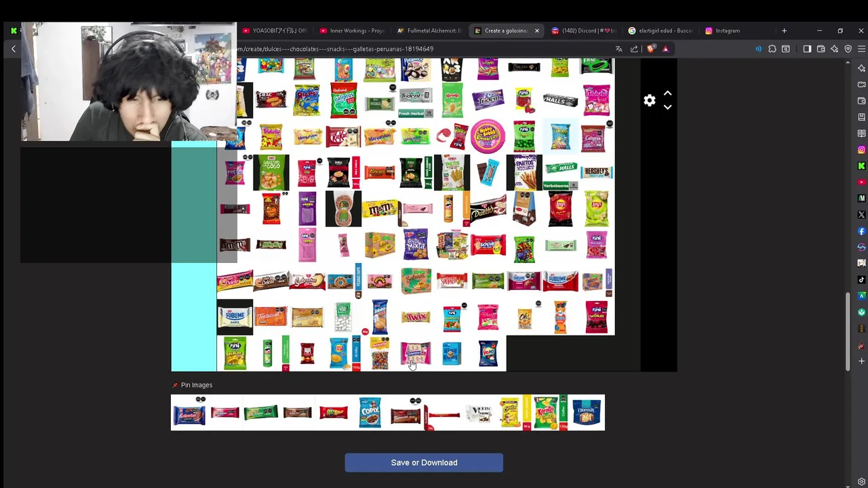Move the tier row up with arrow
The height and width of the screenshot is (488, 868).
(667, 94)
